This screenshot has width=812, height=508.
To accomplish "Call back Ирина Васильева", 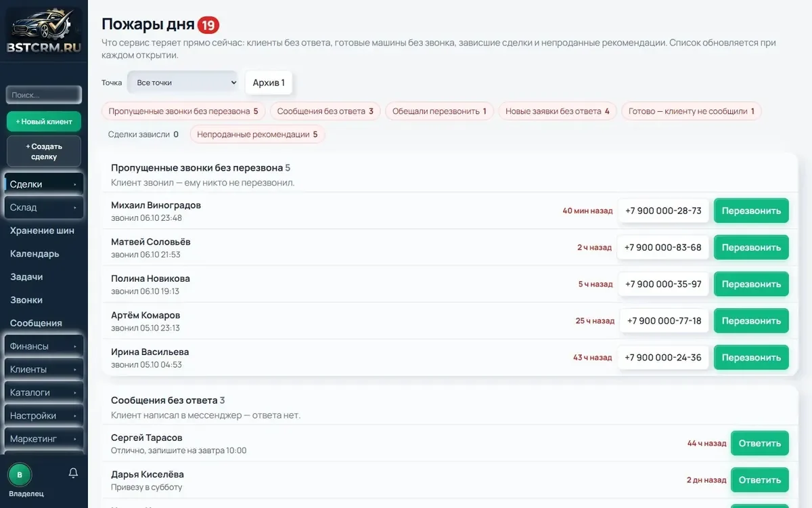I will pyautogui.click(x=751, y=357).
